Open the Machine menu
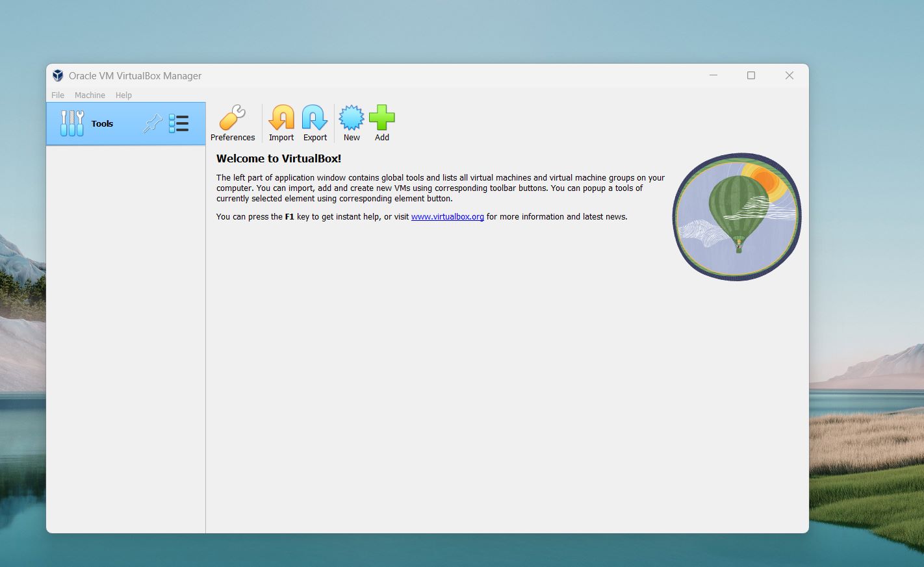This screenshot has width=924, height=567. click(90, 95)
